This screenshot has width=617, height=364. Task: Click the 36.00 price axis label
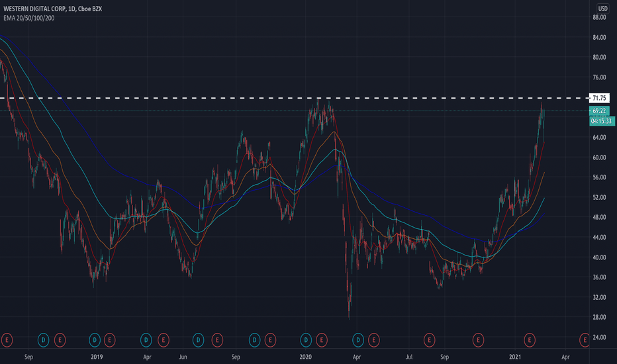(x=599, y=277)
